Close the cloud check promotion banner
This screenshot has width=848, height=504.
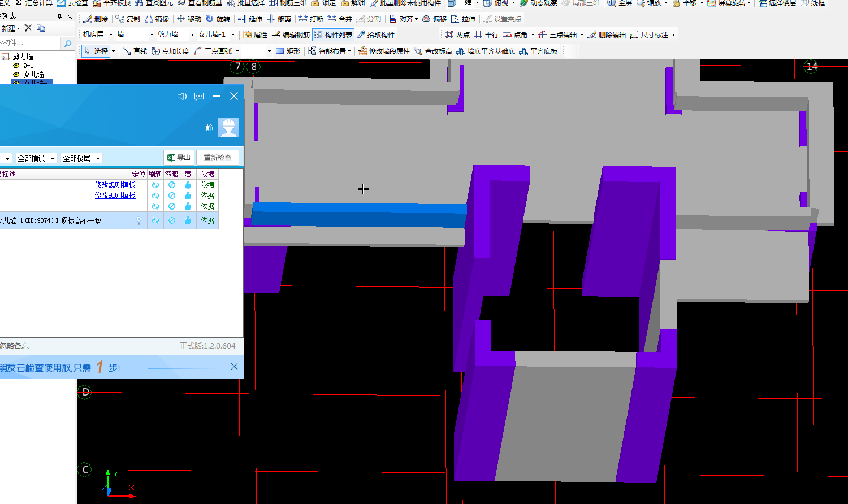coord(234,367)
